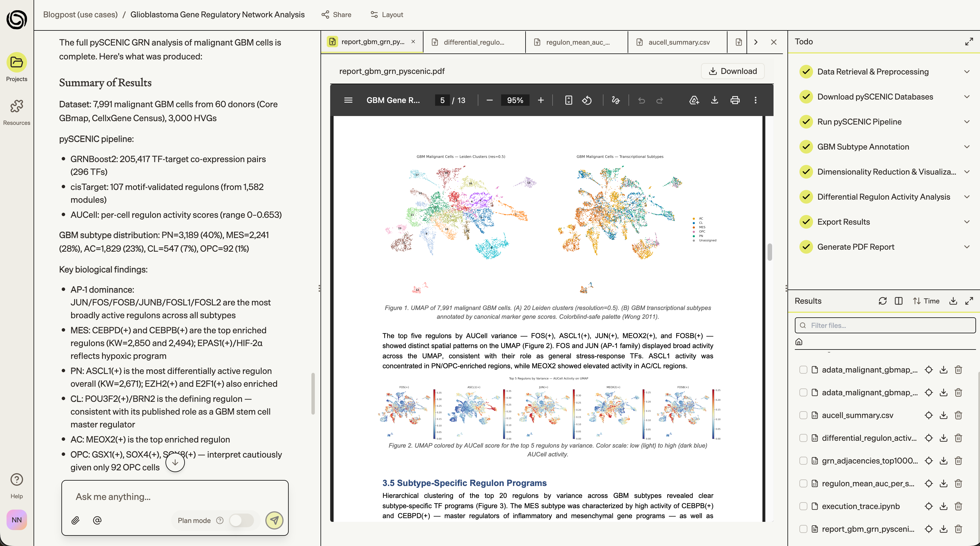Open the Resources puzzle icon
The width and height of the screenshot is (980, 546).
click(16, 106)
